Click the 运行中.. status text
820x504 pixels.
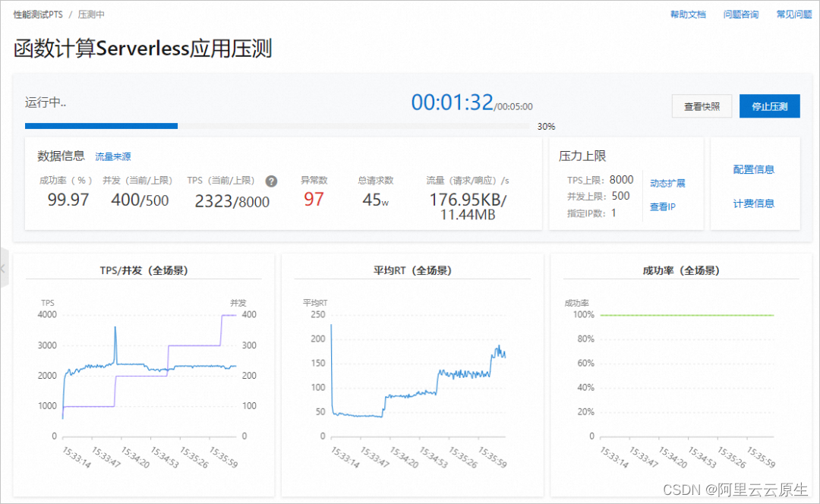click(x=46, y=102)
